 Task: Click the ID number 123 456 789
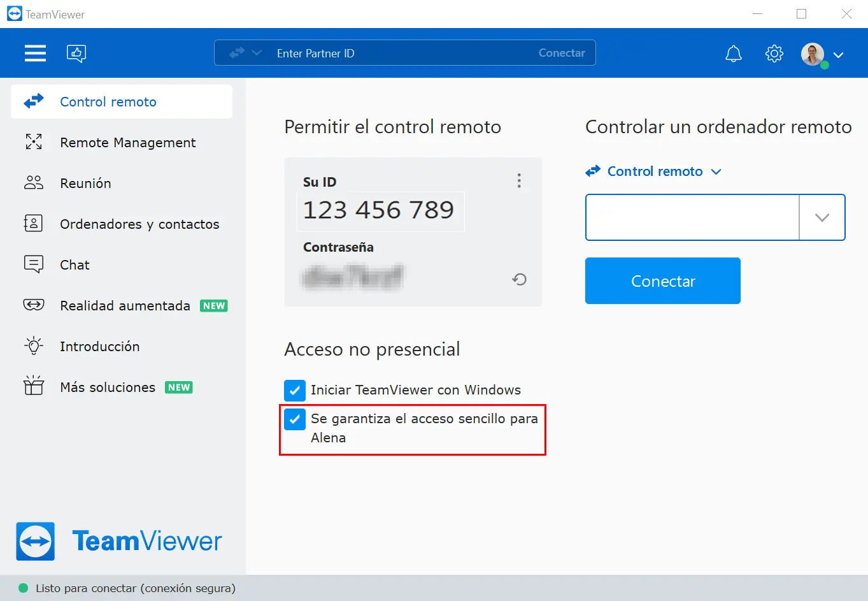coord(379,210)
